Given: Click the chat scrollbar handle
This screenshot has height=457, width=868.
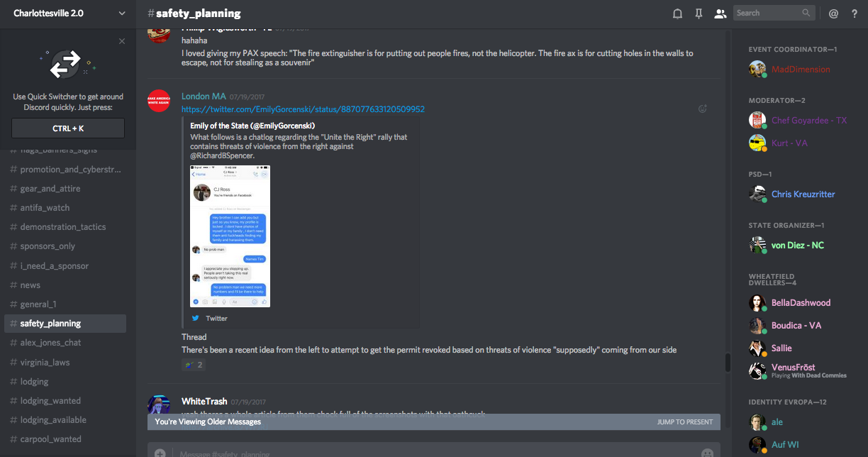Looking at the screenshot, I should (727, 362).
